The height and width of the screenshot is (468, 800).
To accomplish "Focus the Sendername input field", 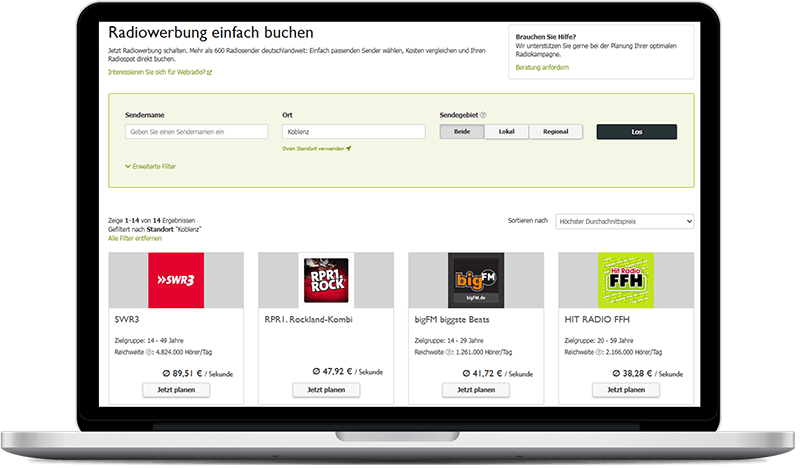I will coord(196,132).
